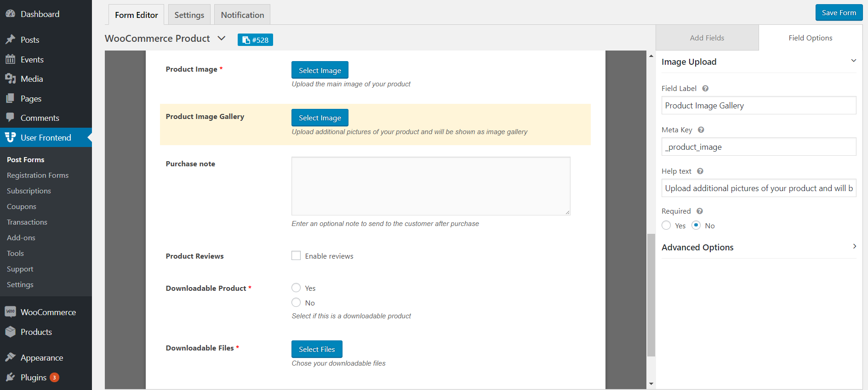The height and width of the screenshot is (390, 868).
Task: Click the Comments speech bubble icon
Action: coord(10,118)
